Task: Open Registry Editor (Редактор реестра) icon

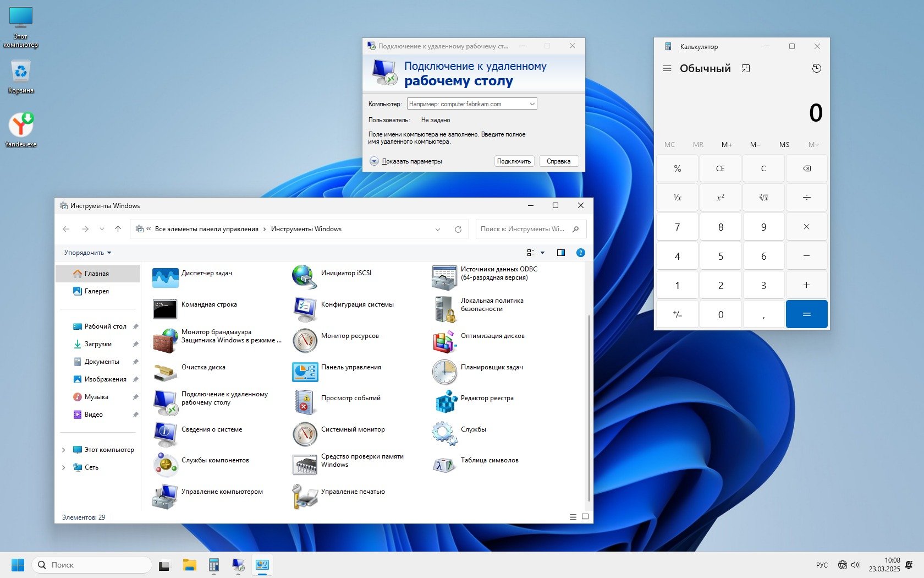Action: pos(445,402)
